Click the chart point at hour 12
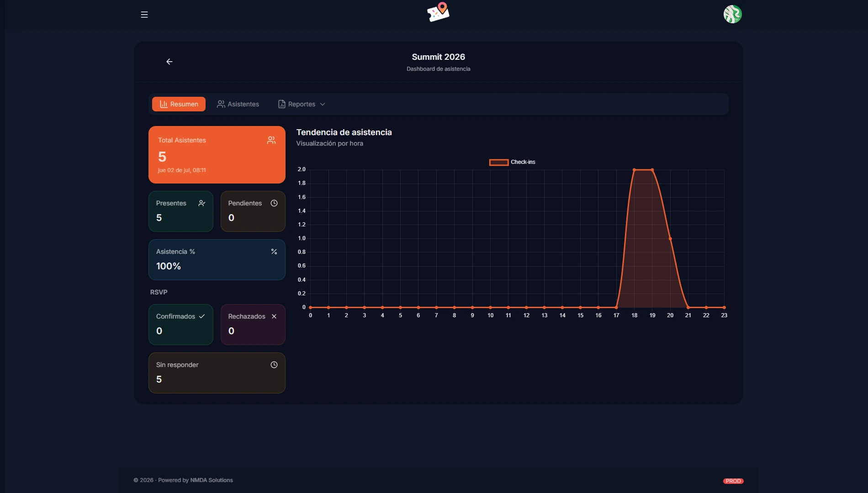Screen dimensions: 868x493 tap(526, 307)
